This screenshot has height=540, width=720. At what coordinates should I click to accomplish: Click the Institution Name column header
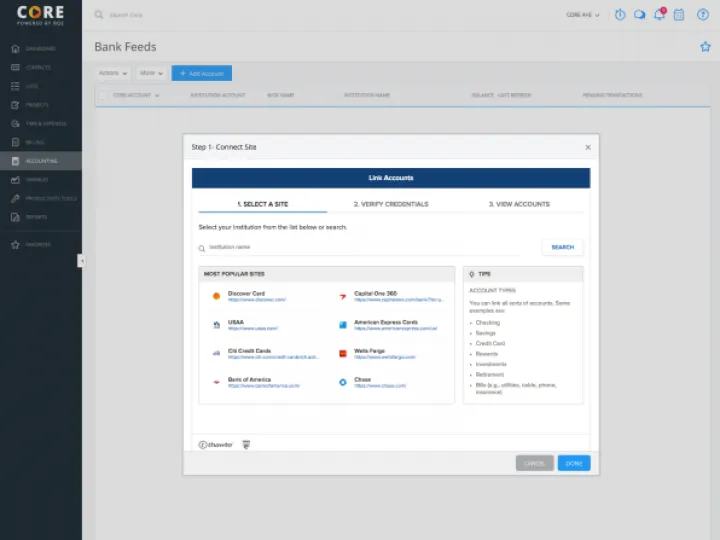367,95
